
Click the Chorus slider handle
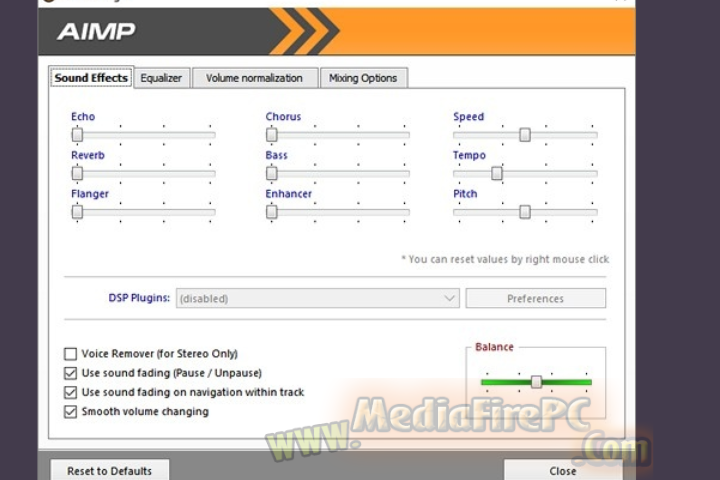272,135
